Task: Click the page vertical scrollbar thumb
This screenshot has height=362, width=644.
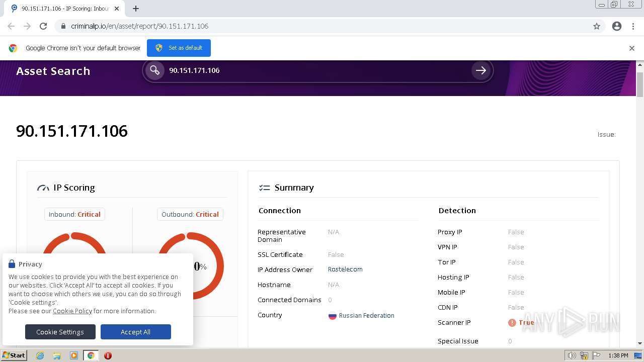Action: [640, 84]
